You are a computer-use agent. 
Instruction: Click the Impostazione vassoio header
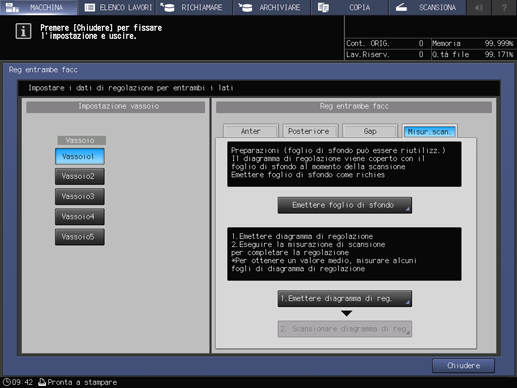coord(116,107)
